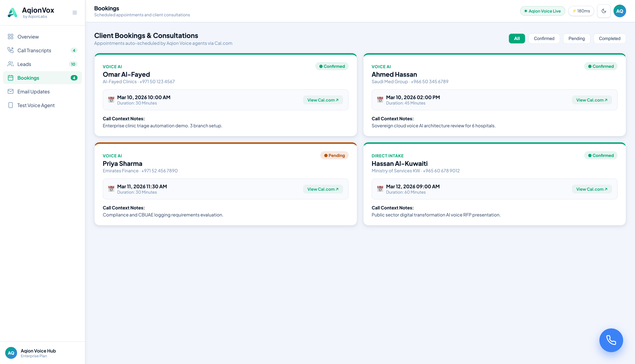Click calendar icon in Ahmed Hassan booking
Image resolution: width=635 pixels, height=364 pixels.
point(380,100)
